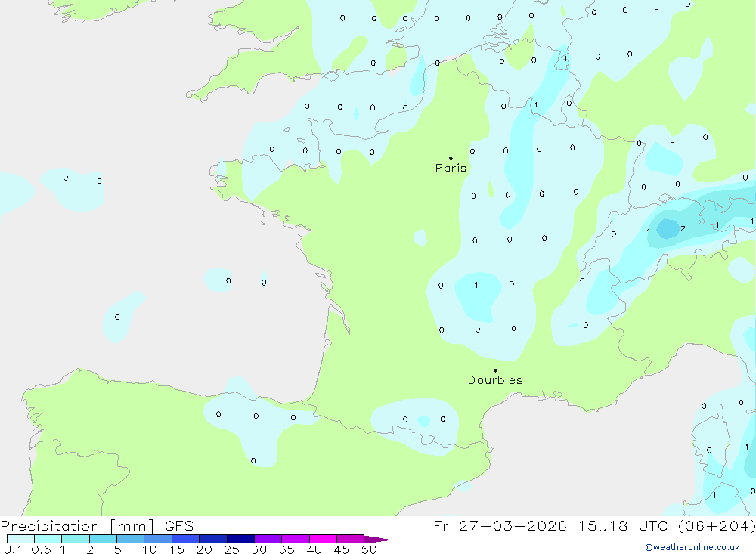This screenshot has width=756, height=554.
Task: Click the legend label '10'
Action: 150,549
